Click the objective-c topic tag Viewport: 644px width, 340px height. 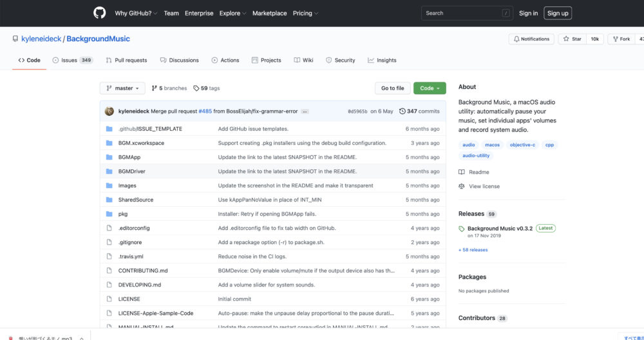point(522,145)
